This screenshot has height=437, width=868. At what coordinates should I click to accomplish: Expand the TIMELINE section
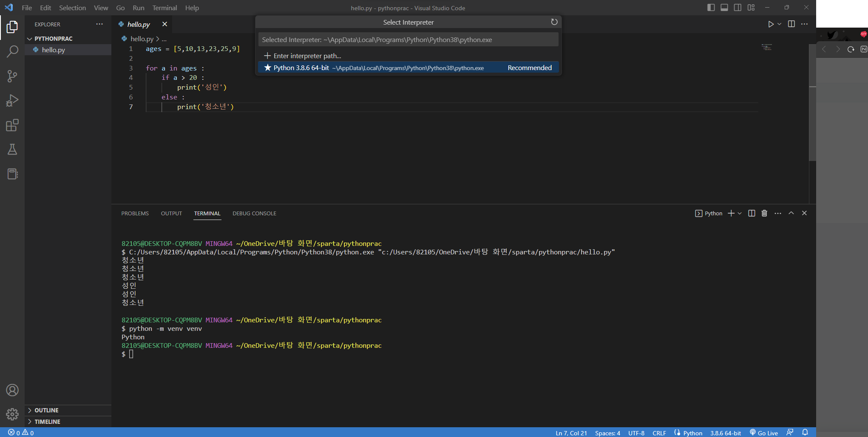[x=68, y=422]
